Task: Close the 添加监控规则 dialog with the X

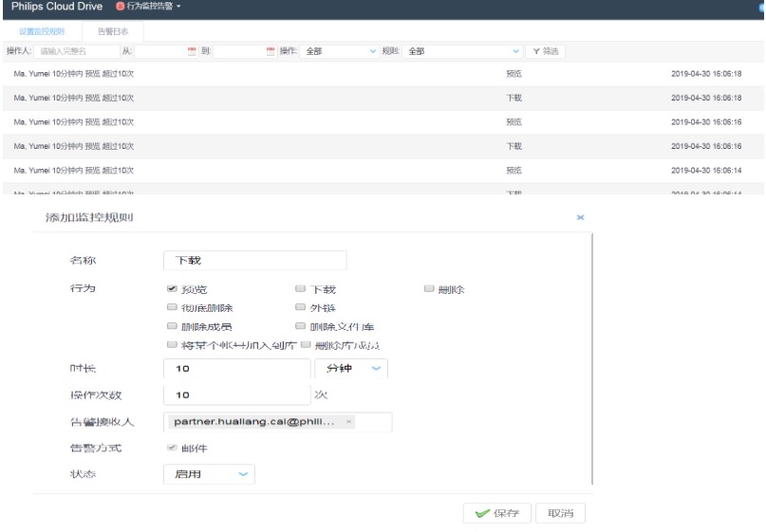Action: pyautogui.click(x=581, y=218)
